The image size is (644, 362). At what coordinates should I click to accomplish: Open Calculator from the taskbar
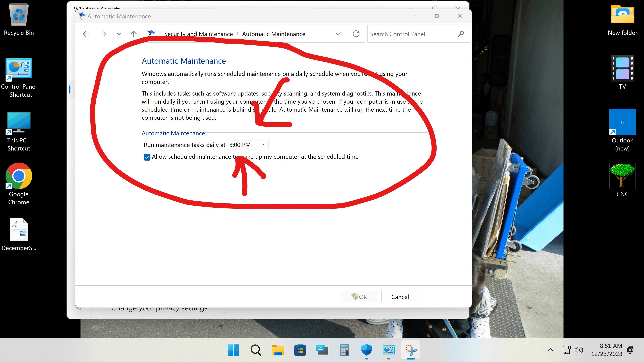[344, 350]
